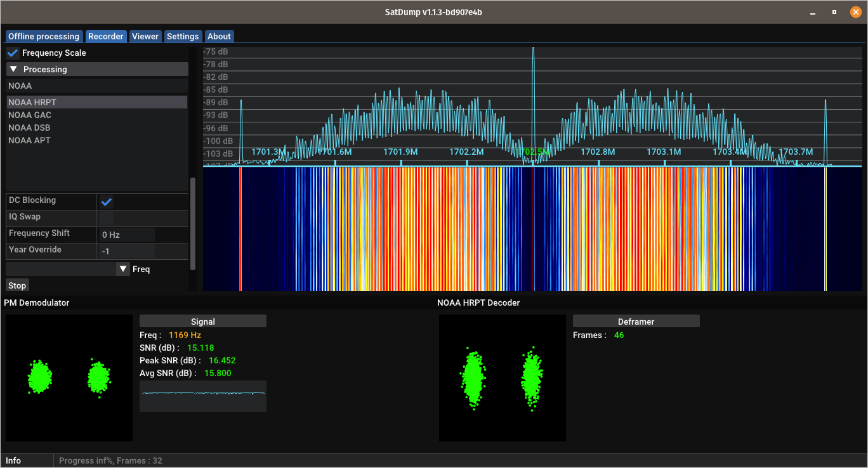Click the DC Blocking label
The image size is (868, 468).
[32, 200]
